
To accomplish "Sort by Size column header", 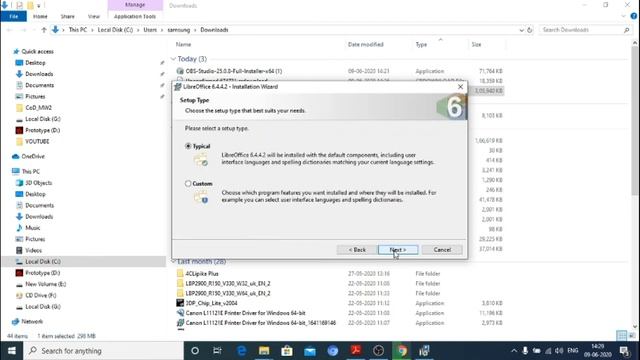I will pos(476,44).
